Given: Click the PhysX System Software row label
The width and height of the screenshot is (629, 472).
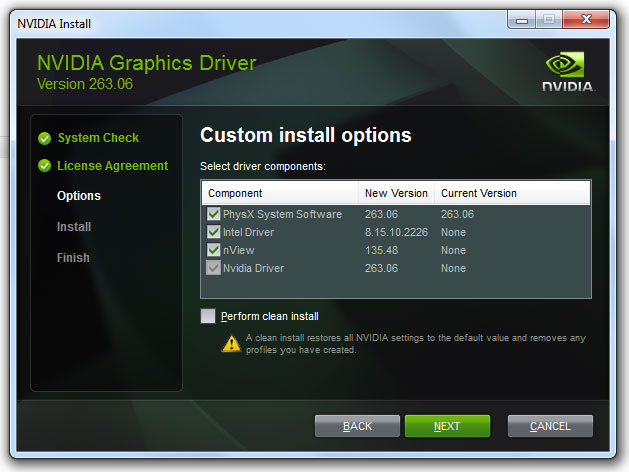Looking at the screenshot, I should pyautogui.click(x=282, y=214).
